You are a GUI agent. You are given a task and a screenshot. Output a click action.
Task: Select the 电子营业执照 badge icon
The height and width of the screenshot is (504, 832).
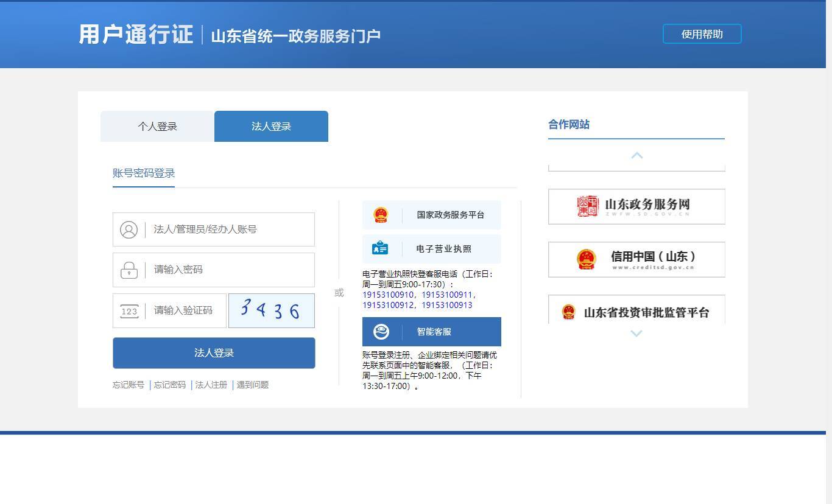click(380, 248)
